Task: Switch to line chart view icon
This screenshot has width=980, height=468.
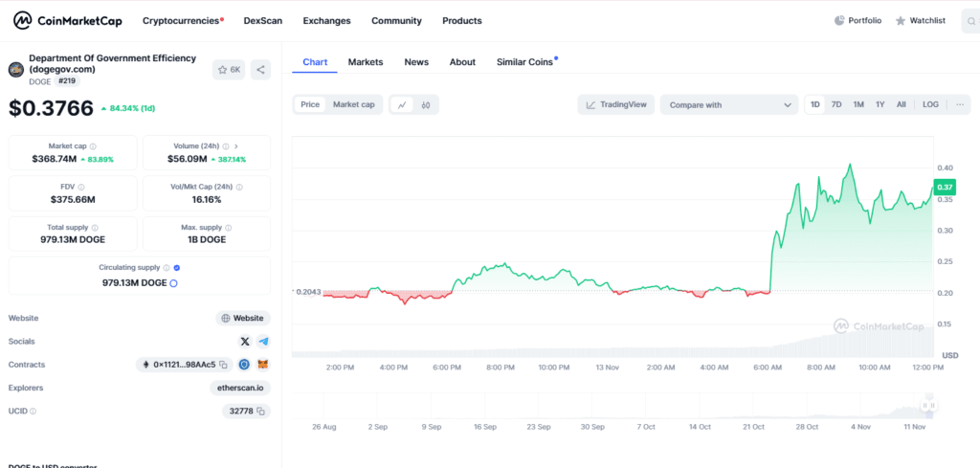Action: tap(402, 105)
